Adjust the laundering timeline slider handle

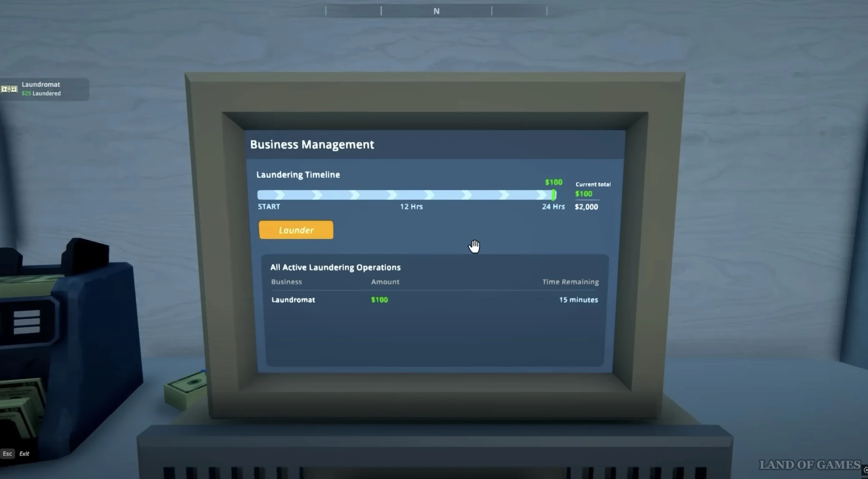(553, 195)
